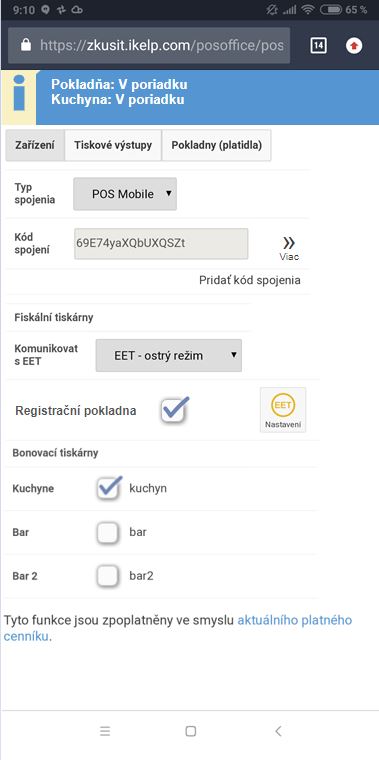Open the Komunikovat s EET dropdown

pos(169,355)
